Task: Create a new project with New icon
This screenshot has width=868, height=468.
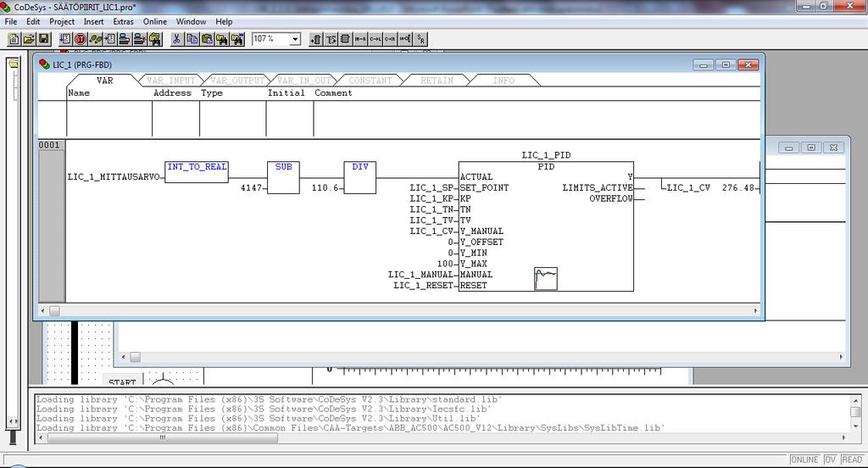Action: tap(14, 39)
